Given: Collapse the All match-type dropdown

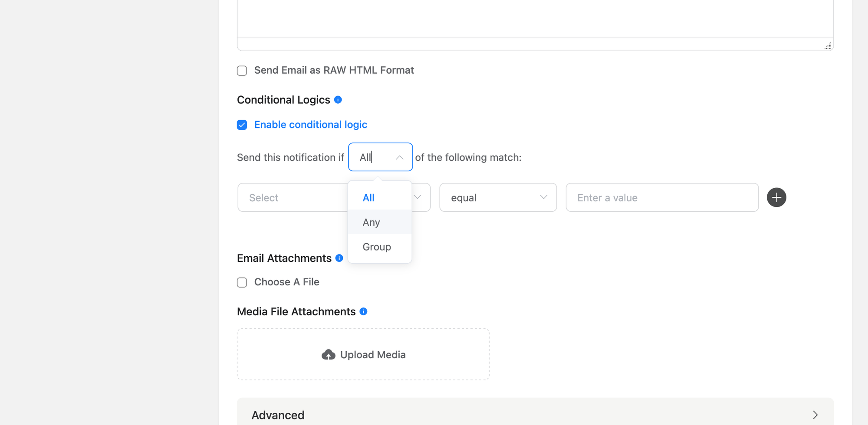Looking at the screenshot, I should (399, 157).
